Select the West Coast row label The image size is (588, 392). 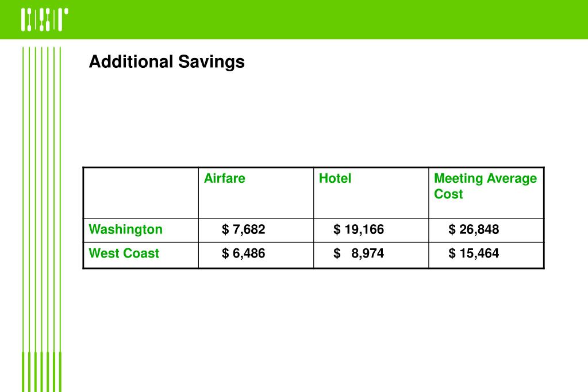tap(124, 253)
